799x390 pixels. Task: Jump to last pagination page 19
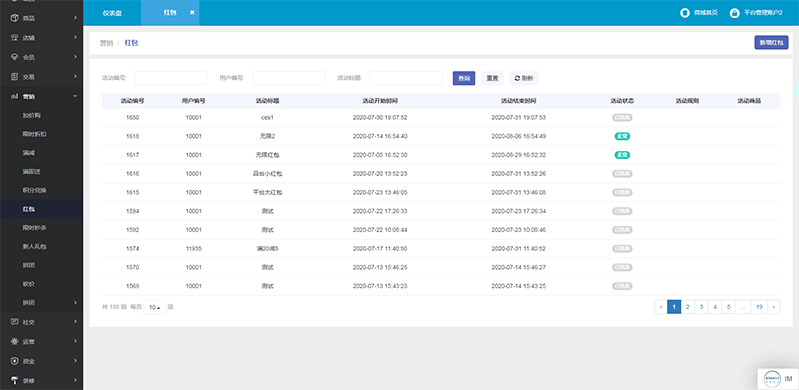point(759,307)
